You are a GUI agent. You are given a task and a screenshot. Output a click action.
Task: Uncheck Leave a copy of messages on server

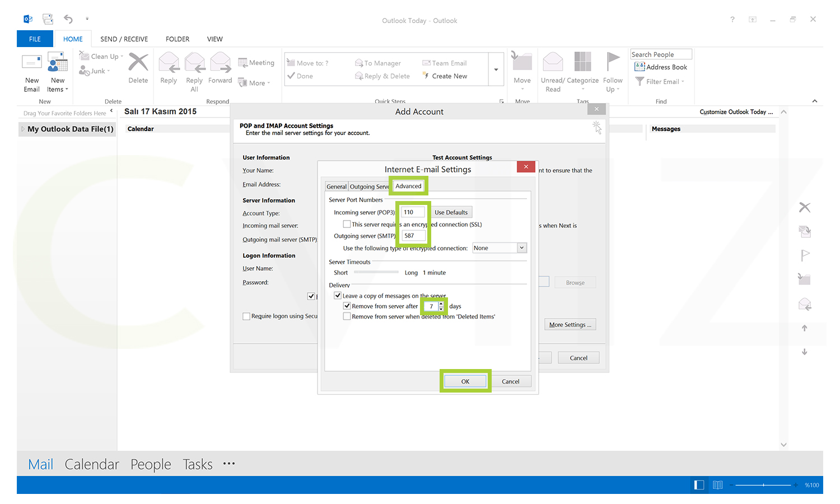pyautogui.click(x=338, y=296)
